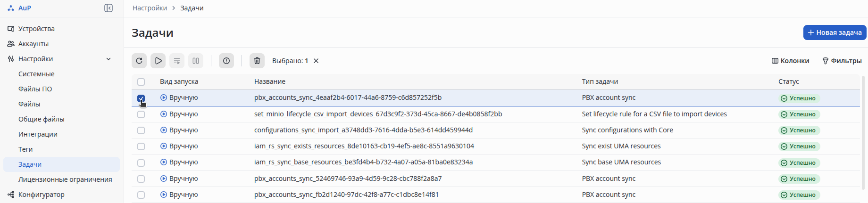Click Вид запуска column header
The image size is (868, 203).
[179, 81]
